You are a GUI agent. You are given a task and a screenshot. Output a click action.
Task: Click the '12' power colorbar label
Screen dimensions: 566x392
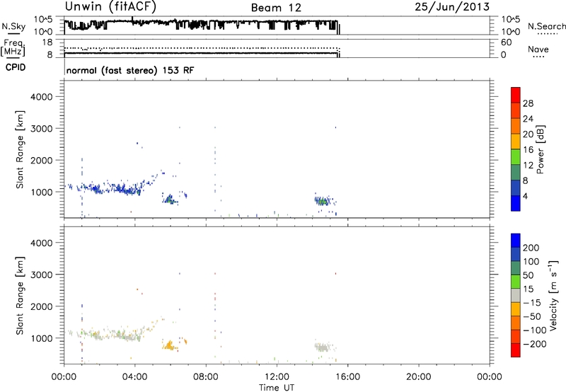(528, 166)
